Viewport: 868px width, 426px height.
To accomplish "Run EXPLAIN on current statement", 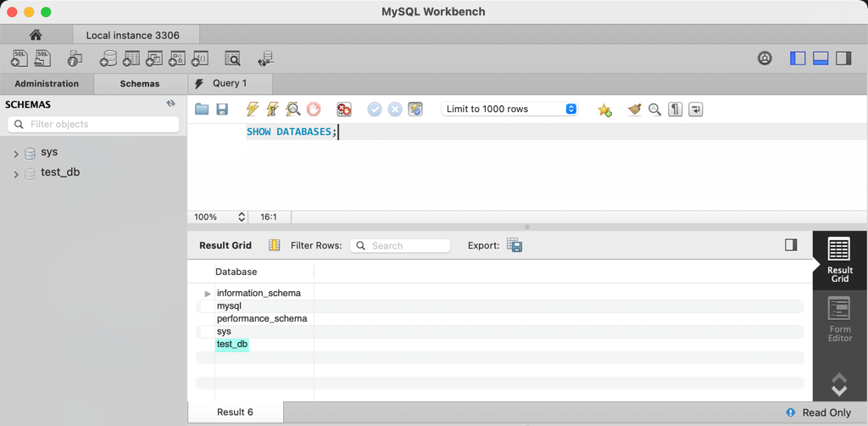I will click(292, 109).
